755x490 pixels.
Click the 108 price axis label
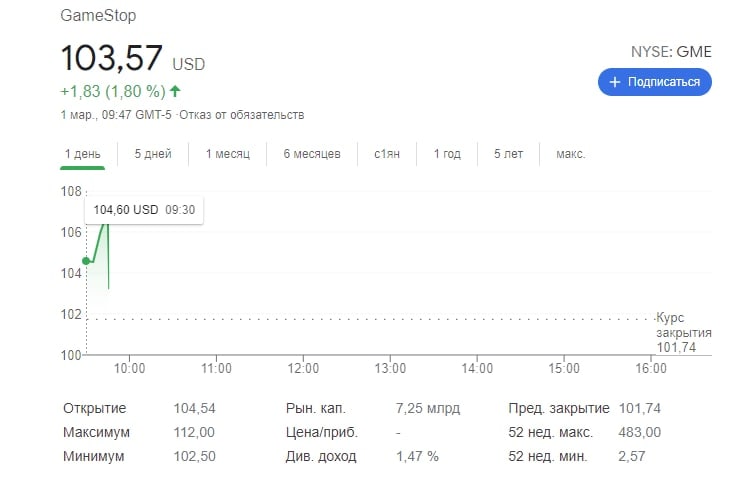coord(71,191)
